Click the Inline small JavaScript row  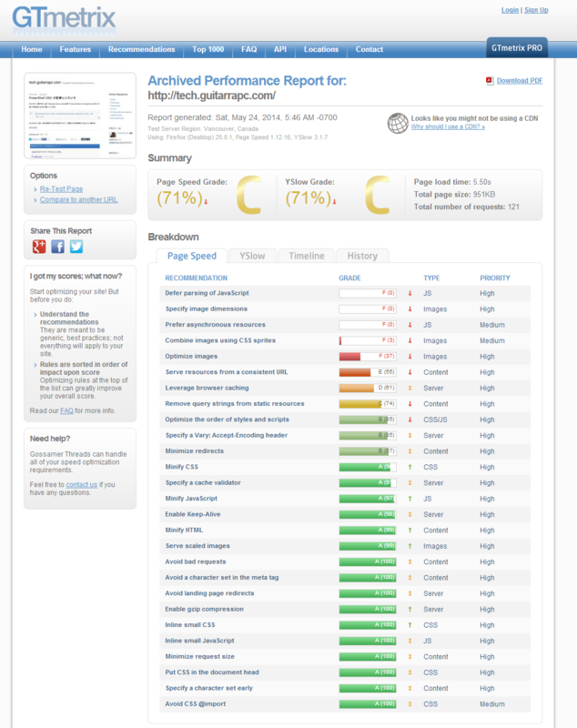tap(345, 641)
